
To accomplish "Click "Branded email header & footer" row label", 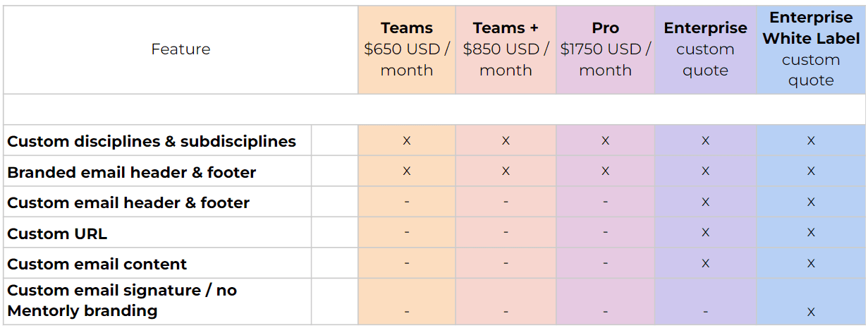I will click(x=132, y=172).
